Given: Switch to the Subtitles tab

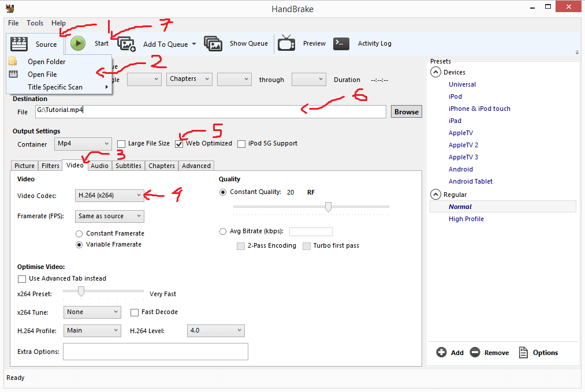Looking at the screenshot, I should point(128,166).
